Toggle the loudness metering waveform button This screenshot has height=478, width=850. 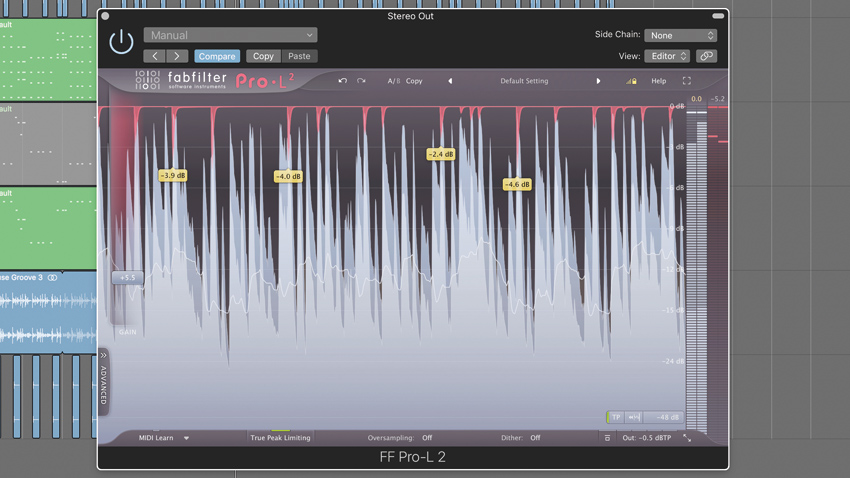pyautogui.click(x=634, y=417)
